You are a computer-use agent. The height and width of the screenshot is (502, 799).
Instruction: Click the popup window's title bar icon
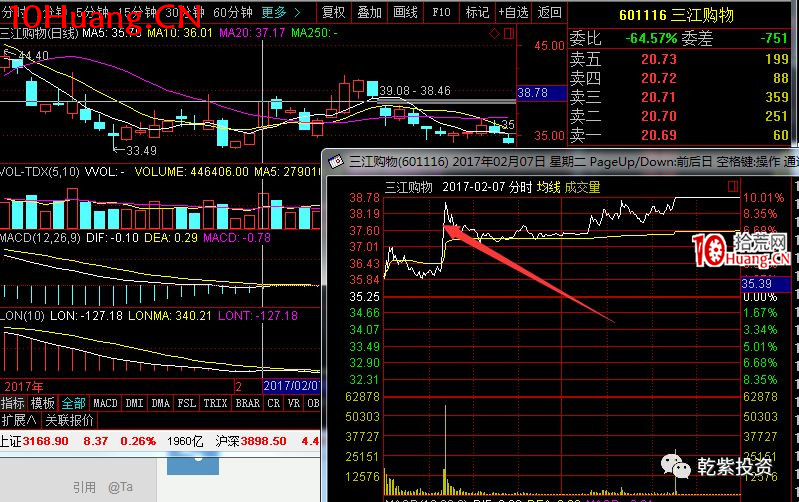coord(336,162)
